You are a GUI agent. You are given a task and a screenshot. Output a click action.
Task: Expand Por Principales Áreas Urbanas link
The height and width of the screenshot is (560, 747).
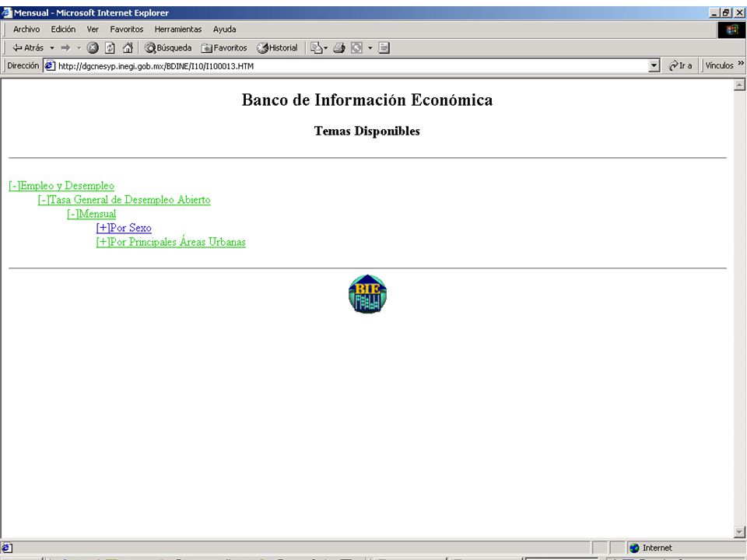(x=171, y=242)
